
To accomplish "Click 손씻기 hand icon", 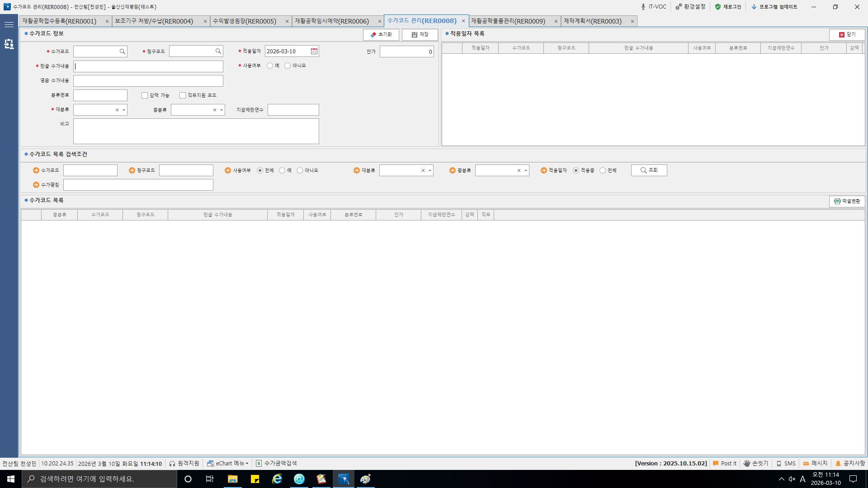I will click(x=747, y=464).
